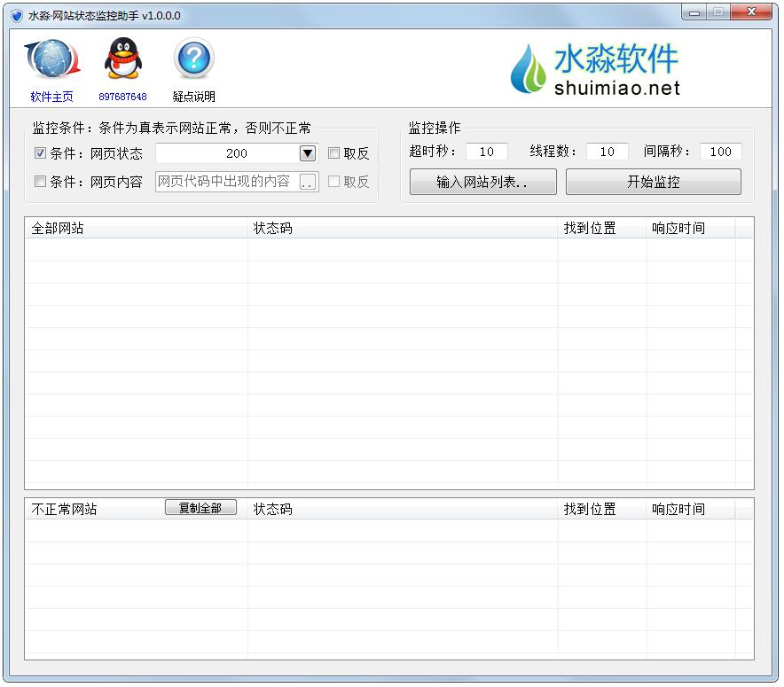Click the 输入网站列表.. button
The width and height of the screenshot is (784, 687).
(x=483, y=182)
